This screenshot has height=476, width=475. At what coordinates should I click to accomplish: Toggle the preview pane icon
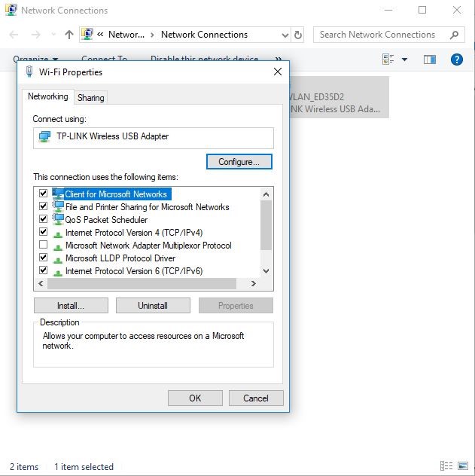[430, 59]
